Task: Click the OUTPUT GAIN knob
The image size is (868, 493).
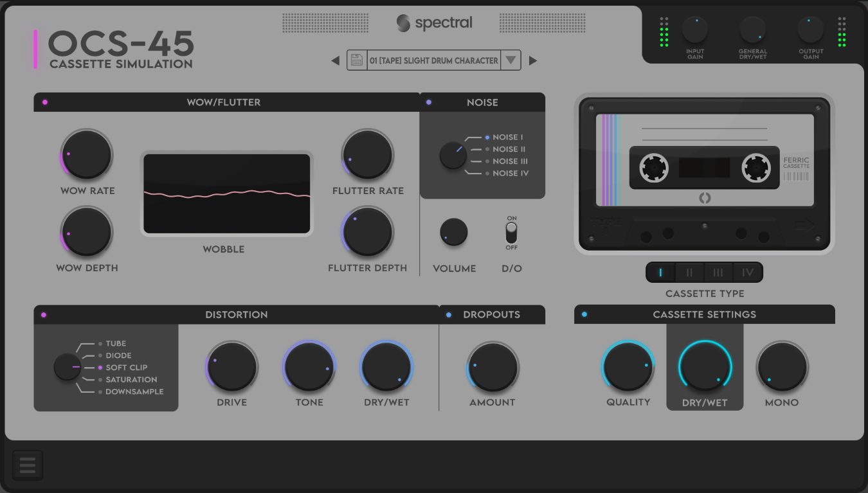Action: coord(811,30)
